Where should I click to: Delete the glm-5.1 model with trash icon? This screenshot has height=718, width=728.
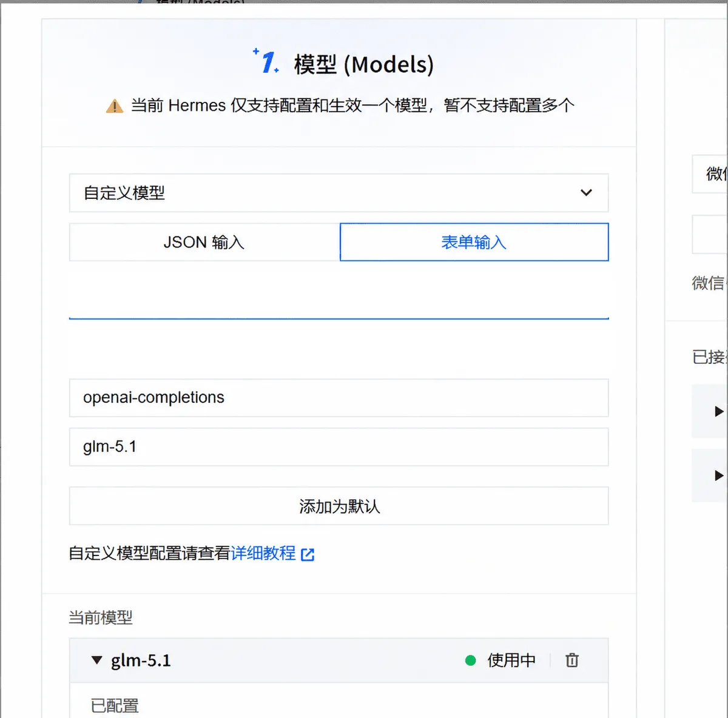pyautogui.click(x=572, y=660)
